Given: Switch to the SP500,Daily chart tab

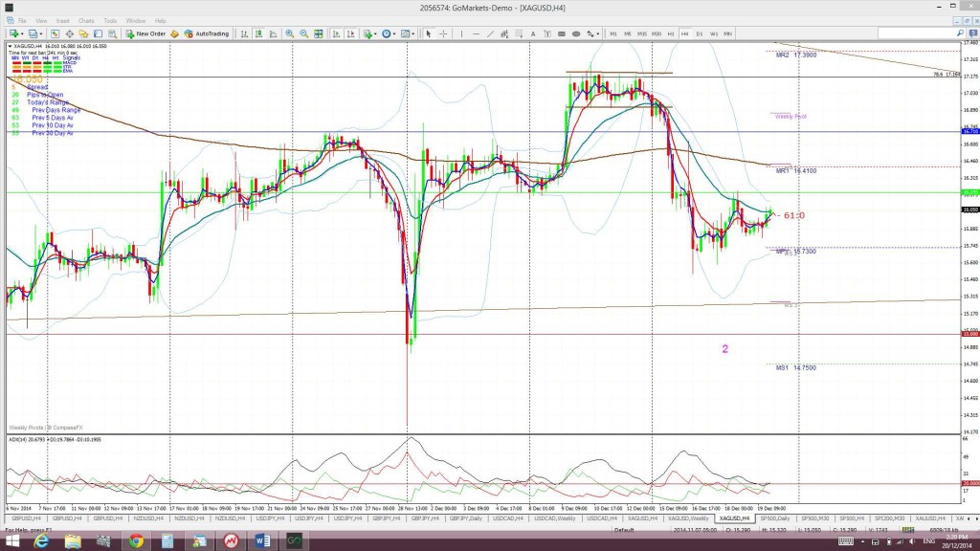Looking at the screenshot, I should pos(775,518).
